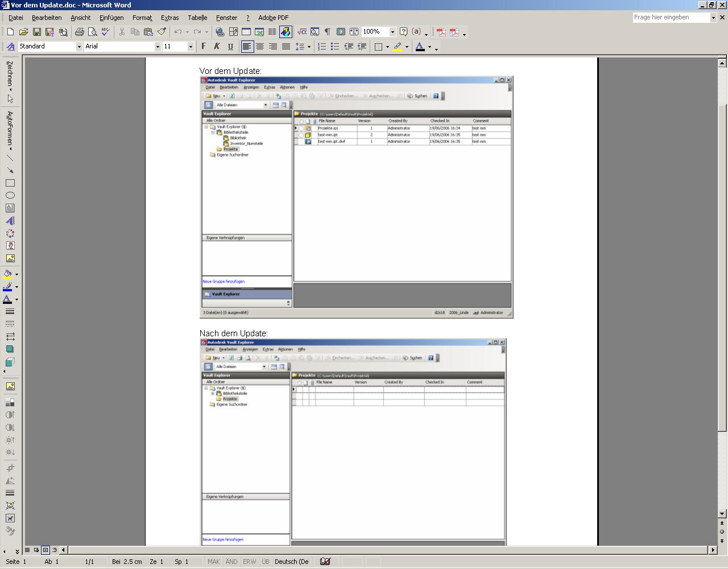
Task: Open print preview (Seitenansicht) icon
Action: [92, 32]
